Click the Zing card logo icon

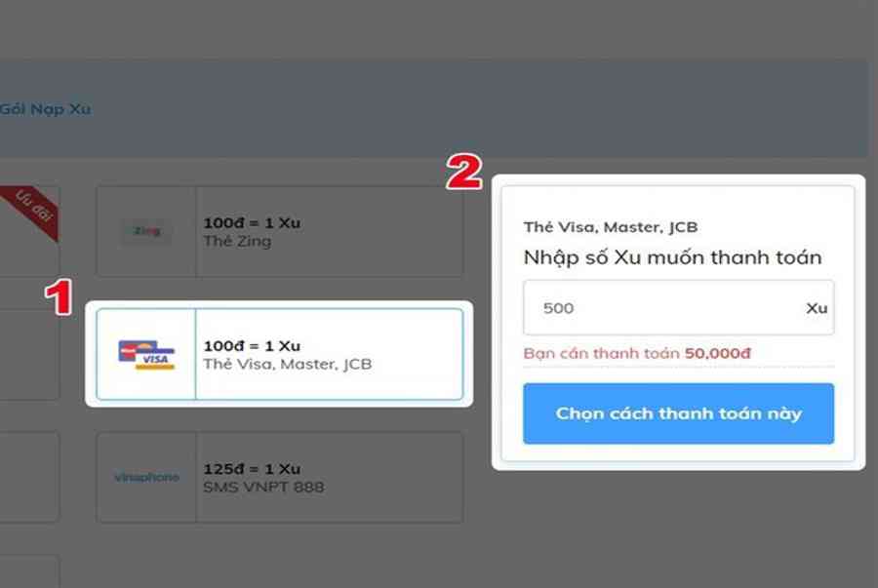[146, 231]
